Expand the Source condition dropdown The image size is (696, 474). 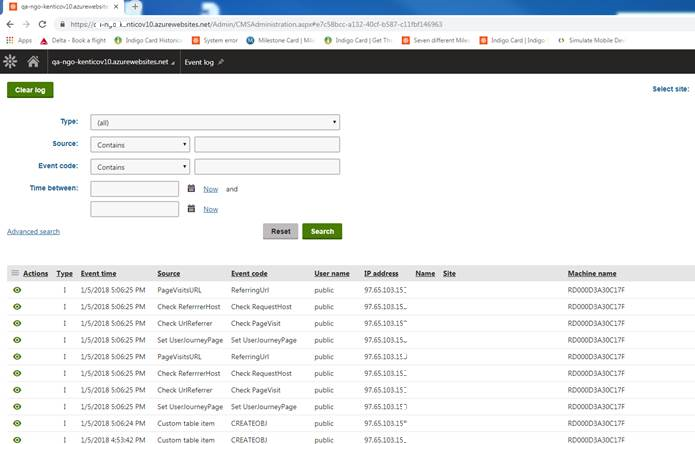(x=140, y=145)
